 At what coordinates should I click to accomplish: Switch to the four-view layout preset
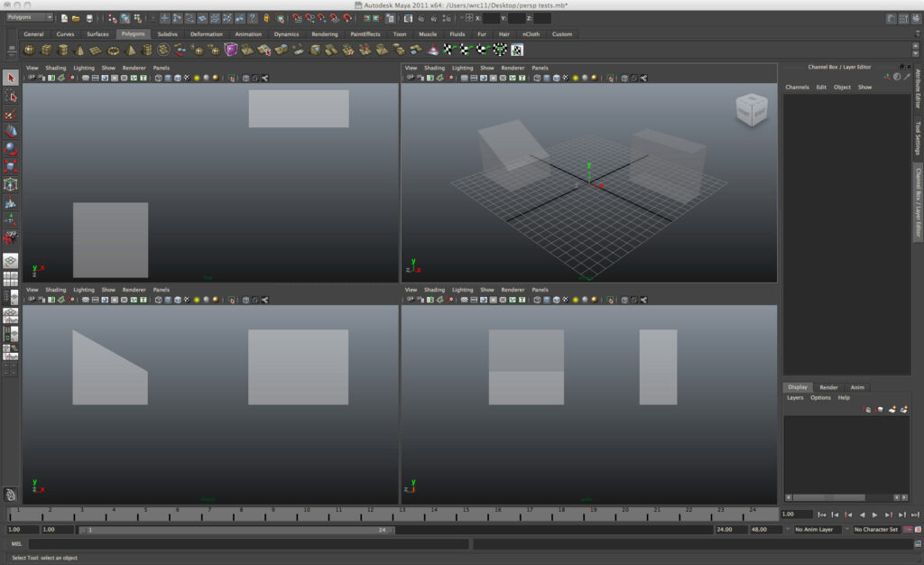coord(11,281)
